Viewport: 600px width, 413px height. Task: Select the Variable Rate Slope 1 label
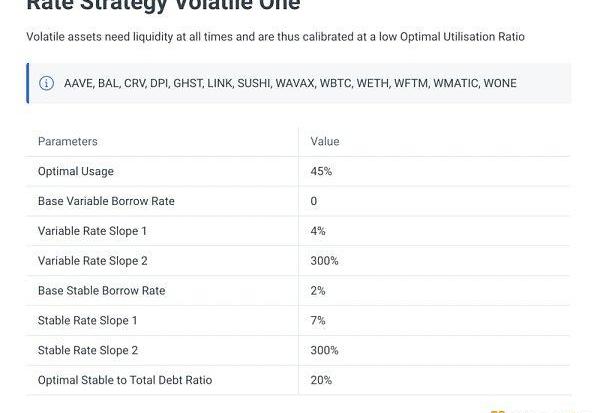pos(92,231)
